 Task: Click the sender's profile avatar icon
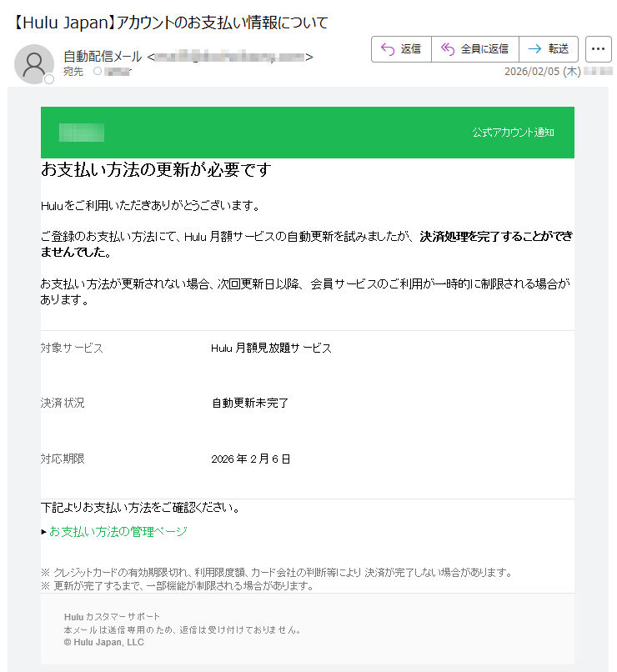click(34, 63)
